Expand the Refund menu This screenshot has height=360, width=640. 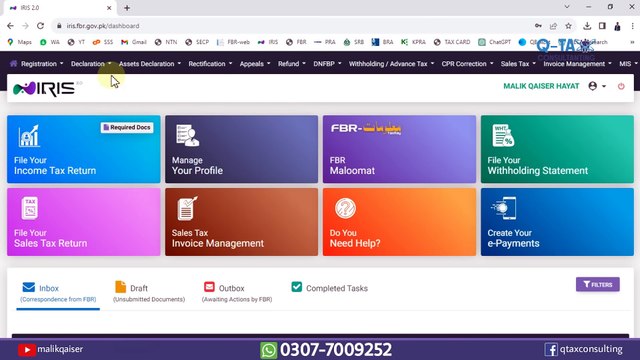point(292,64)
